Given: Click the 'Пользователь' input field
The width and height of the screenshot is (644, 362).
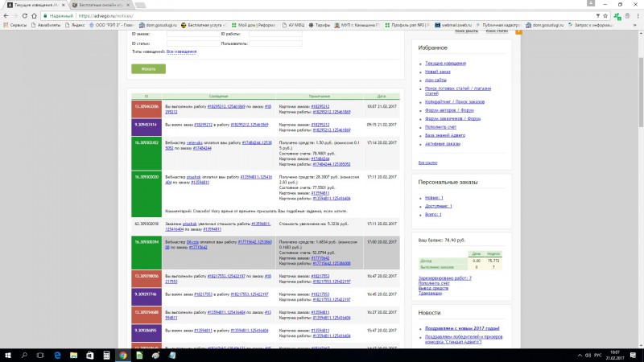Looking at the screenshot, I should 275,43.
